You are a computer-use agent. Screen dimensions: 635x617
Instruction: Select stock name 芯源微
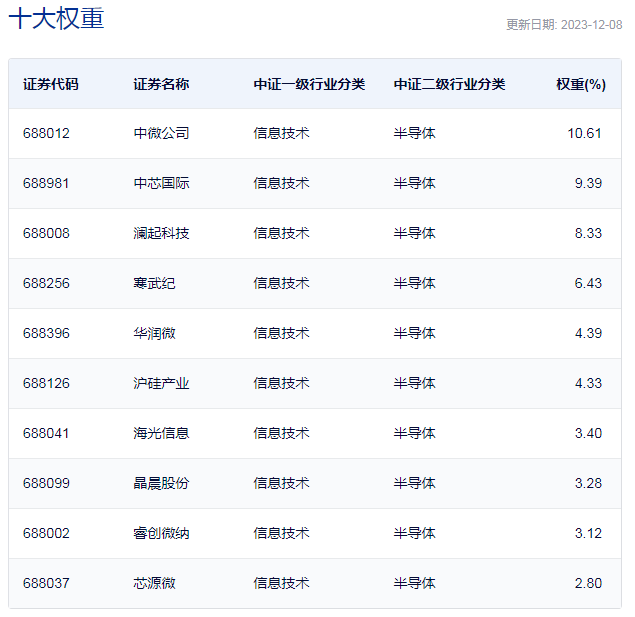tap(154, 583)
